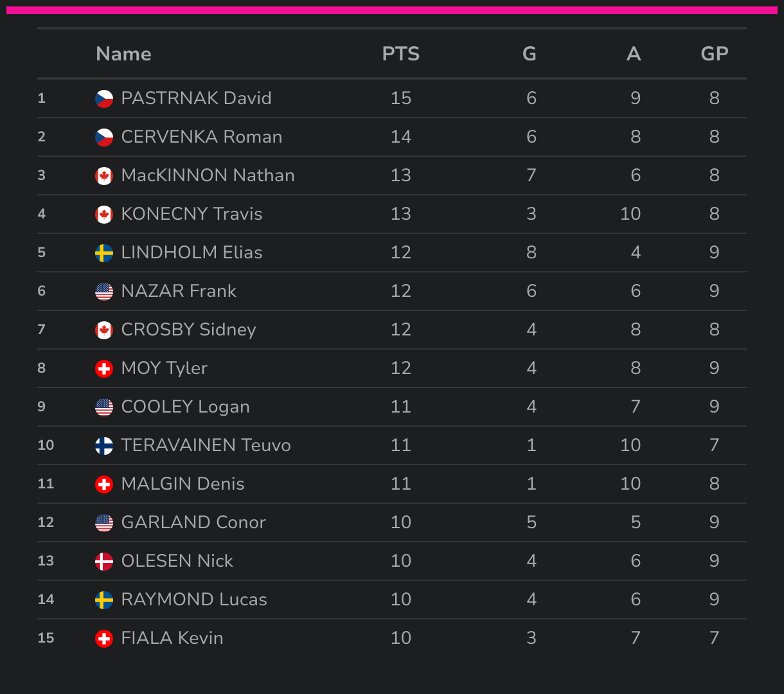The image size is (784, 694).
Task: Click the Swedish flag beside RAYMOND Lucas
Action: coord(104,600)
